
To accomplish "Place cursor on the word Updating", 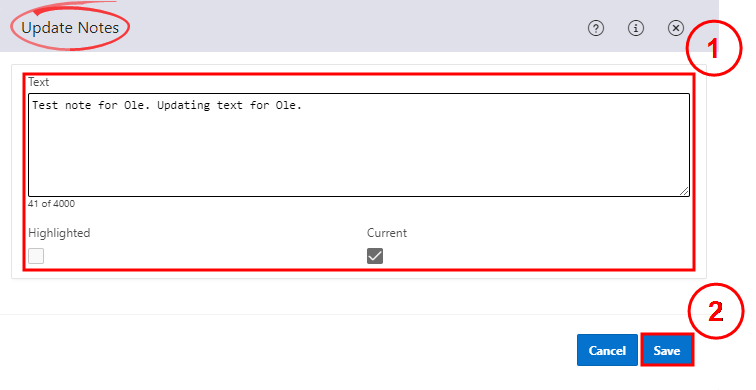I will tap(184, 106).
